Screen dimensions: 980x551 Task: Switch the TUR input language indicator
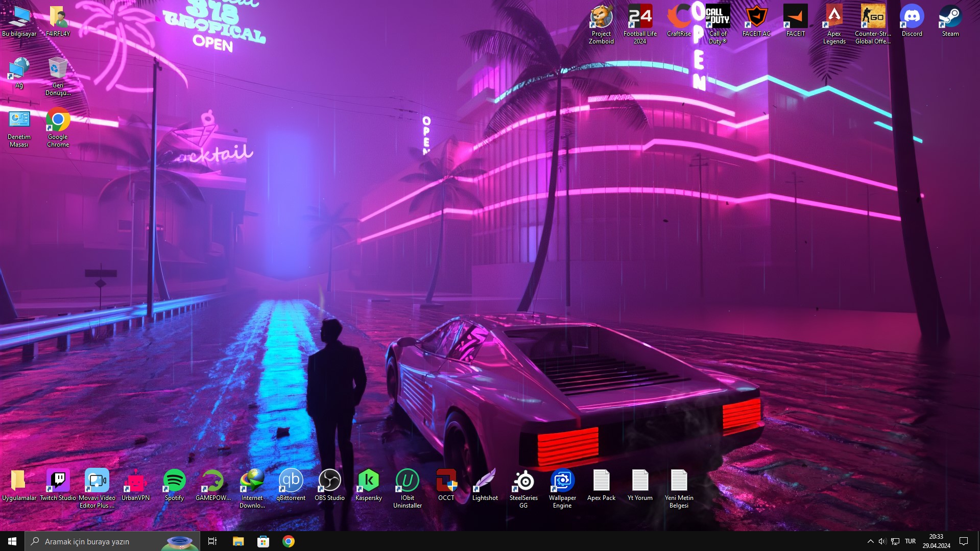(910, 541)
